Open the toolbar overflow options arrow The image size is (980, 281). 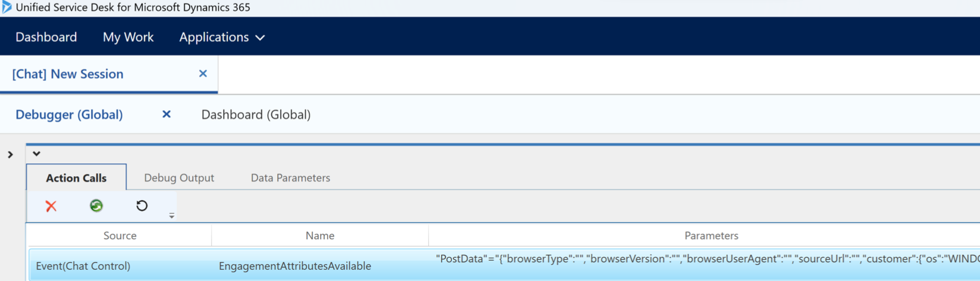tap(172, 216)
